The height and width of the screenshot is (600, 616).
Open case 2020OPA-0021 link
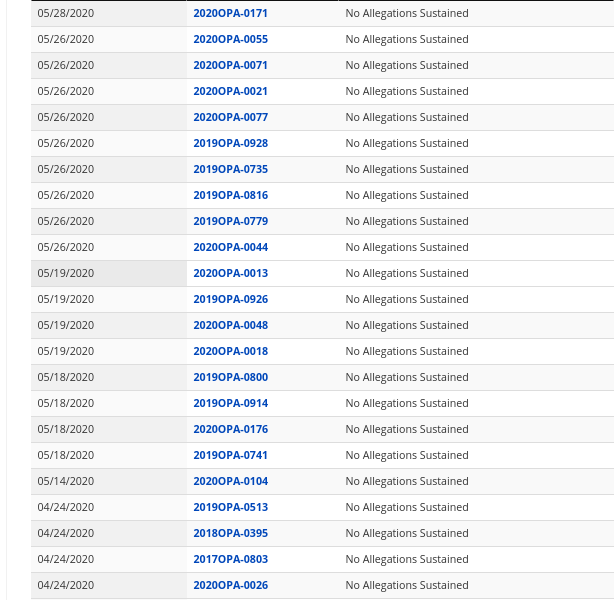[231, 91]
